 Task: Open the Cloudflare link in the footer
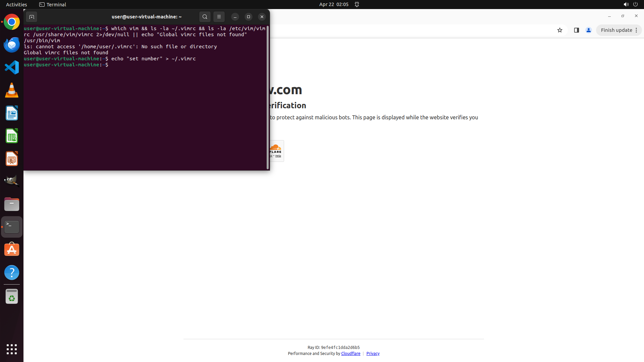coord(351,353)
